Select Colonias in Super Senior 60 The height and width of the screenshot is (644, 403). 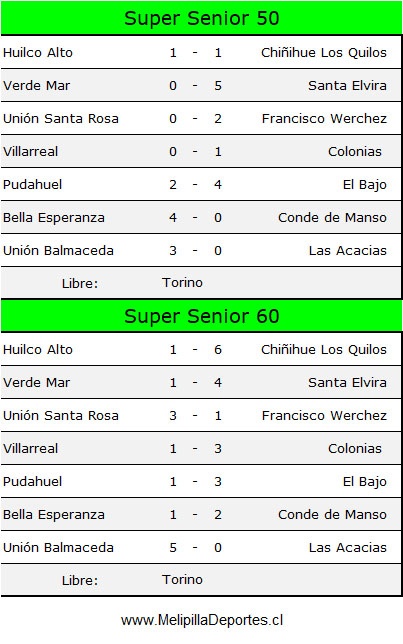[355, 448]
